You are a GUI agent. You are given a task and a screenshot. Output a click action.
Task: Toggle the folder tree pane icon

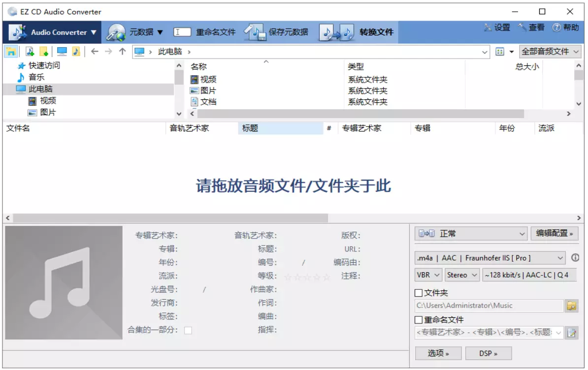pos(11,52)
